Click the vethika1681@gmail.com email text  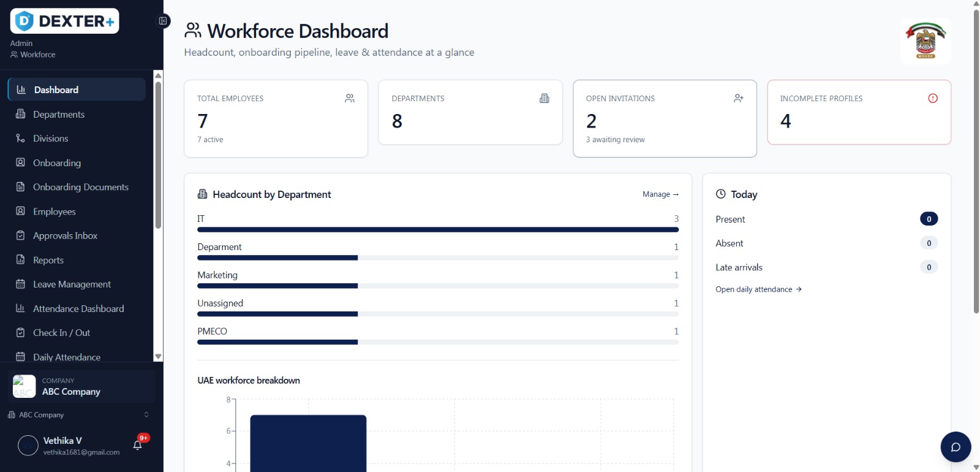tap(81, 452)
